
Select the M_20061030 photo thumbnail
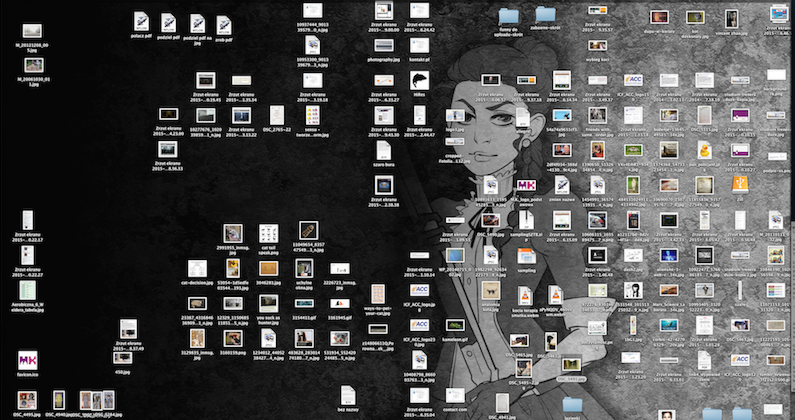34,65
